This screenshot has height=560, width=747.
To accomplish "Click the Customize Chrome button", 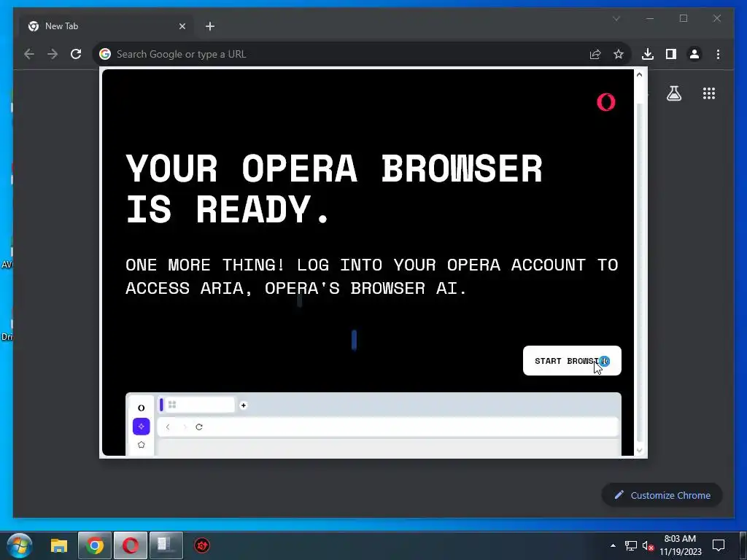I will tap(662, 495).
